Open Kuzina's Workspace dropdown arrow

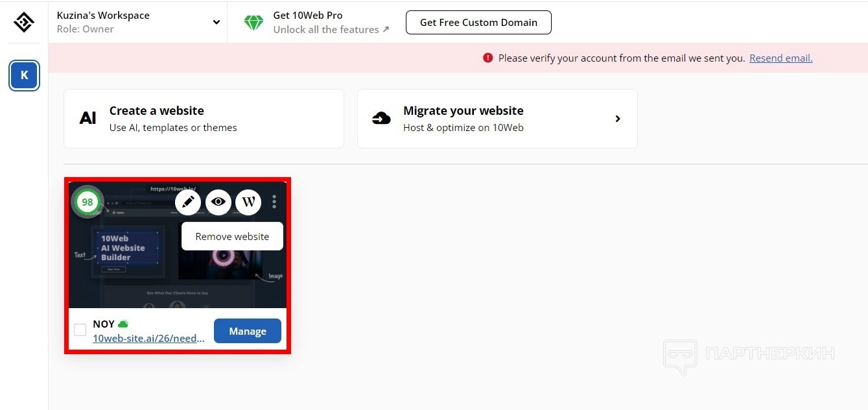[x=217, y=22]
